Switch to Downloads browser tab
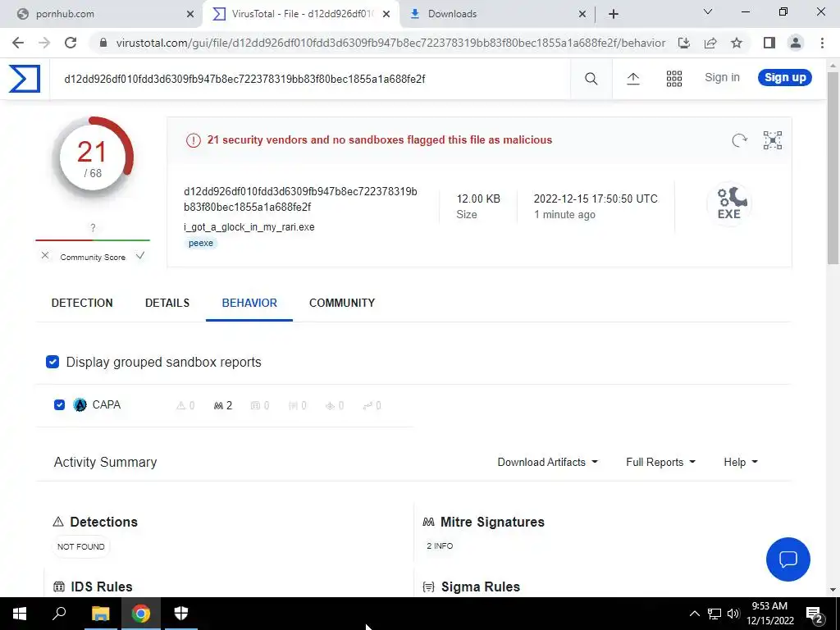 495,14
